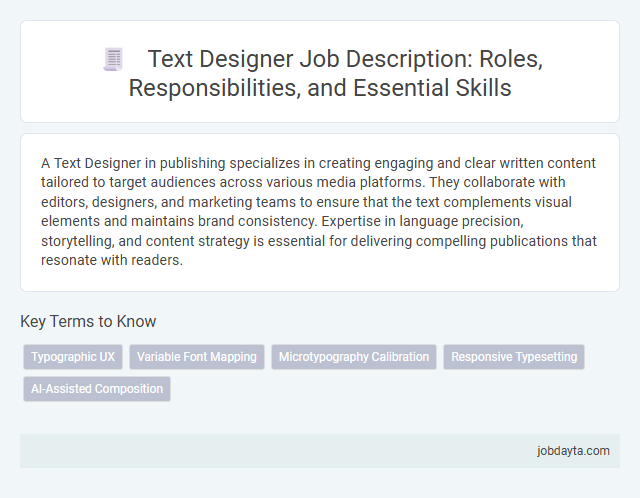Click the Key Terms to Know heading
The height and width of the screenshot is (498, 640).
(88, 321)
